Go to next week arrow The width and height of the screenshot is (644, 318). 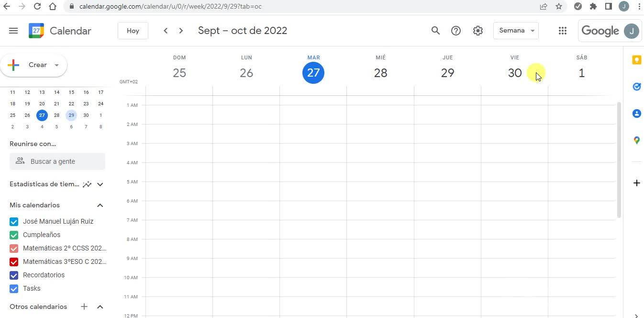[181, 31]
